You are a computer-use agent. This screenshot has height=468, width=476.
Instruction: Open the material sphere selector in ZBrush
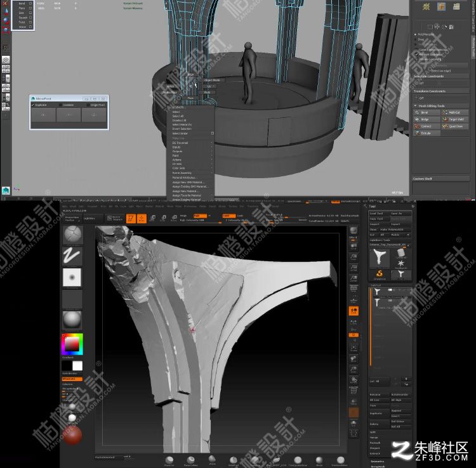pyautogui.click(x=72, y=320)
